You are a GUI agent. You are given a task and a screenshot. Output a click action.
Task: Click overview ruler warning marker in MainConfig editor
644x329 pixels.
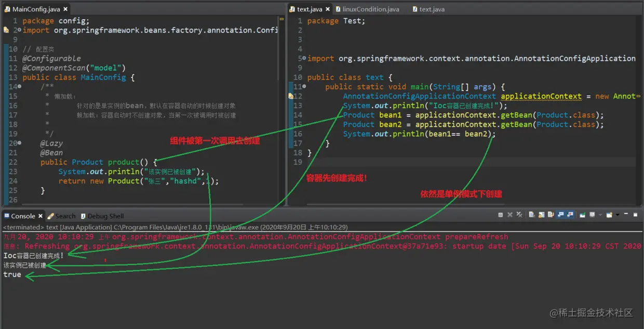click(x=282, y=20)
